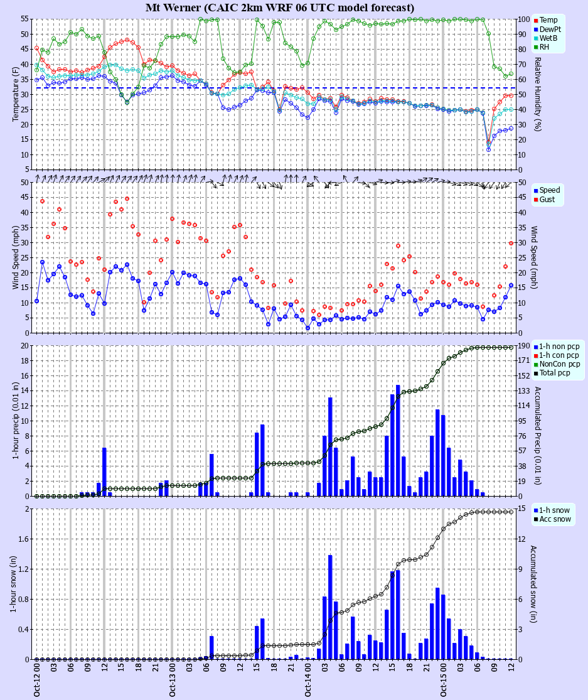Screen dimensions: 588x700
Task: Click the 'Oct-12 00' time axis label
Action: (x=36, y=680)
